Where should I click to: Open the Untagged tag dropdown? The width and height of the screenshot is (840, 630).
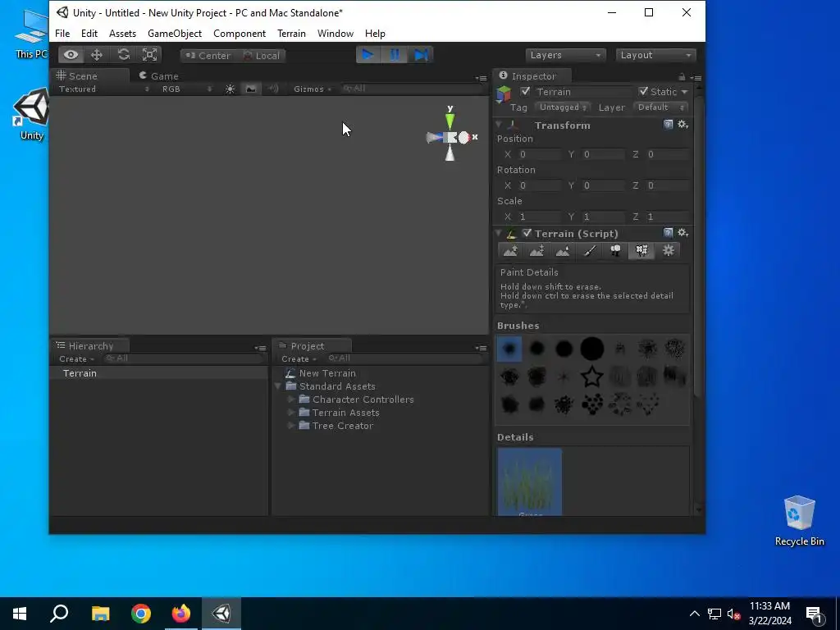(x=563, y=107)
